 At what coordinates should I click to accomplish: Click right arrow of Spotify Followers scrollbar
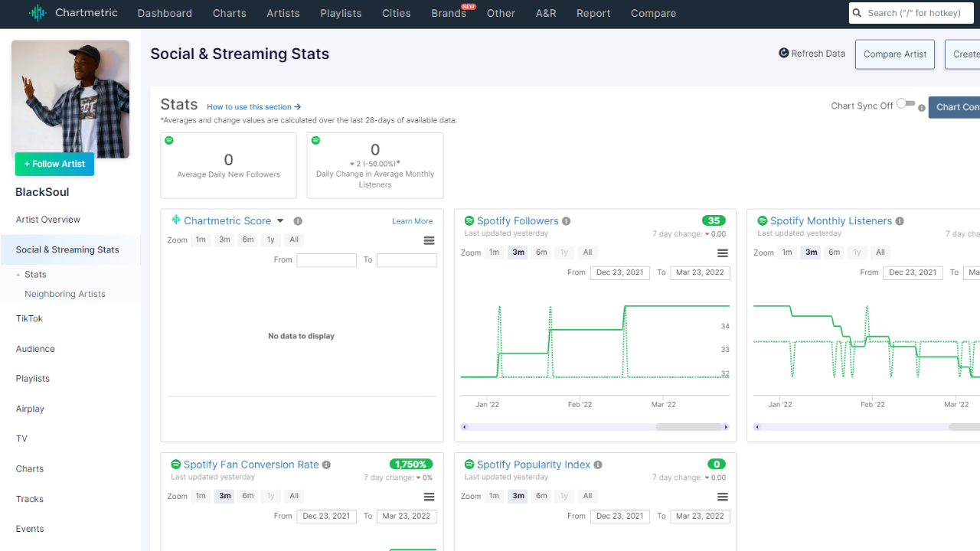727,427
